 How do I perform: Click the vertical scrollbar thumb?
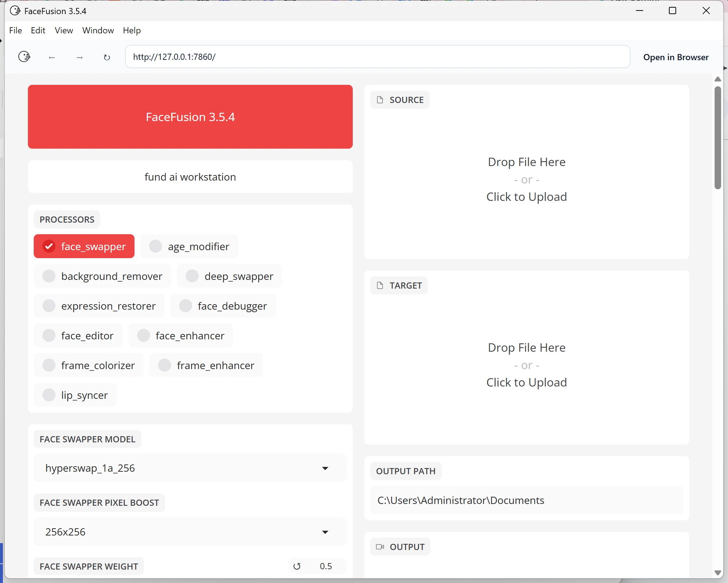(717, 138)
